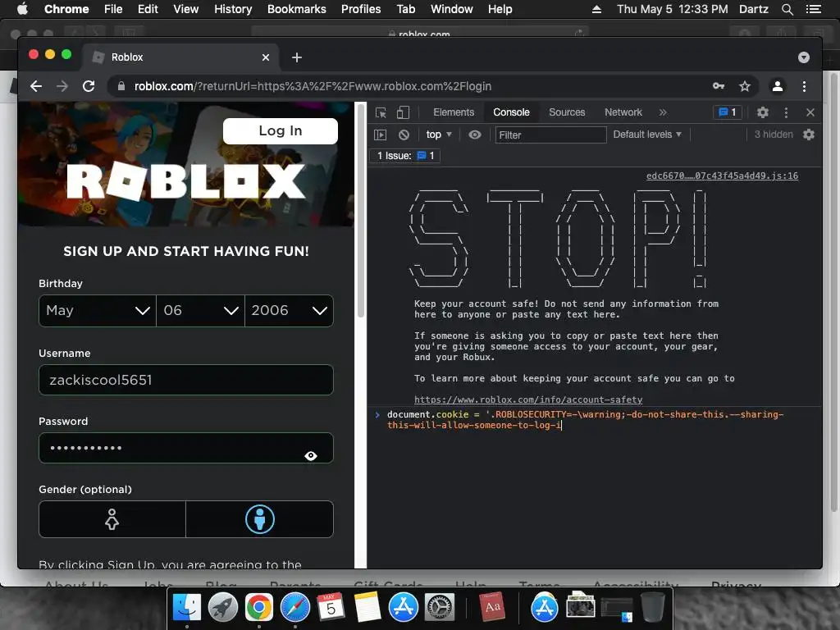Open DevTools customize three-dot menu
The image size is (840, 630).
point(786,112)
